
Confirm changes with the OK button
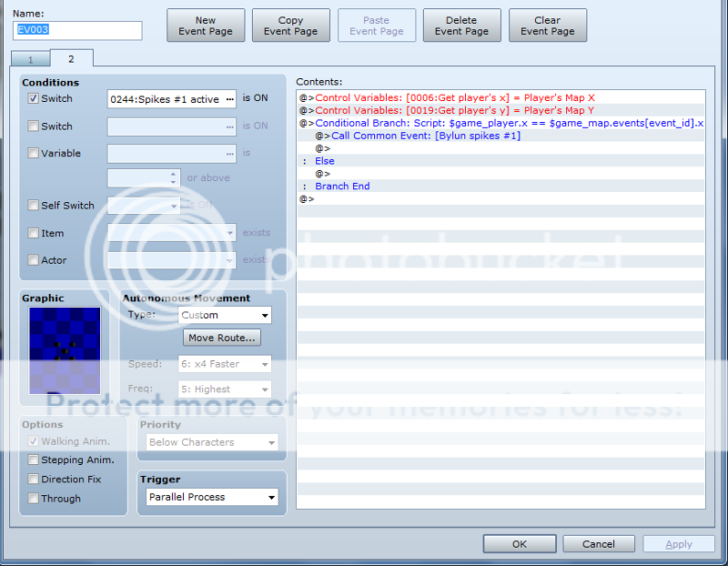(519, 544)
